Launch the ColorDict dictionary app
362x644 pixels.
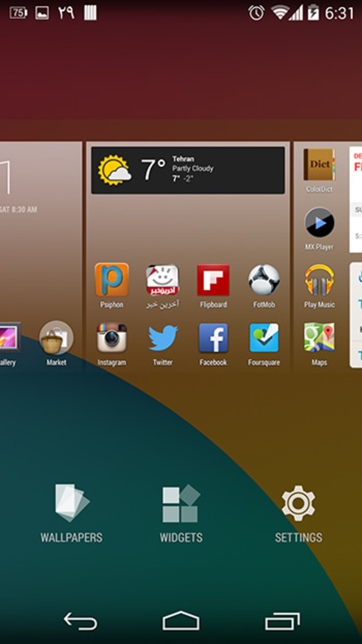coord(319,165)
